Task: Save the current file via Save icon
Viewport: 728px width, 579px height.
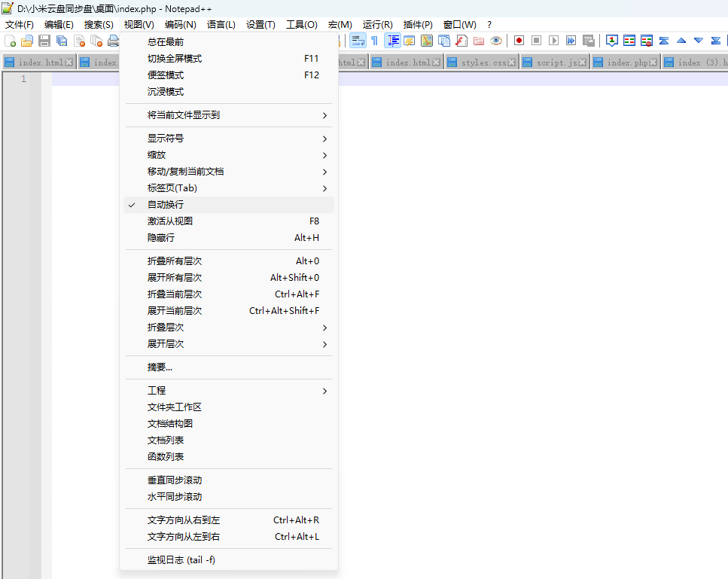Action: tap(43, 41)
